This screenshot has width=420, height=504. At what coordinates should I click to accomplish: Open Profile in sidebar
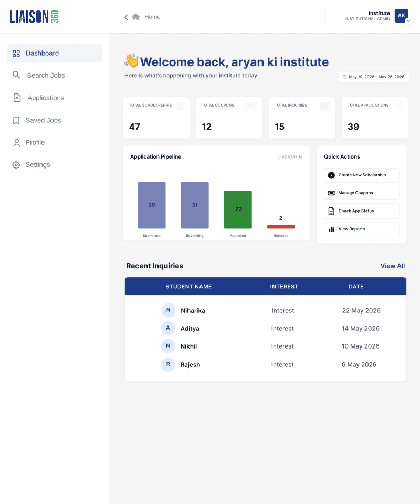click(x=35, y=142)
